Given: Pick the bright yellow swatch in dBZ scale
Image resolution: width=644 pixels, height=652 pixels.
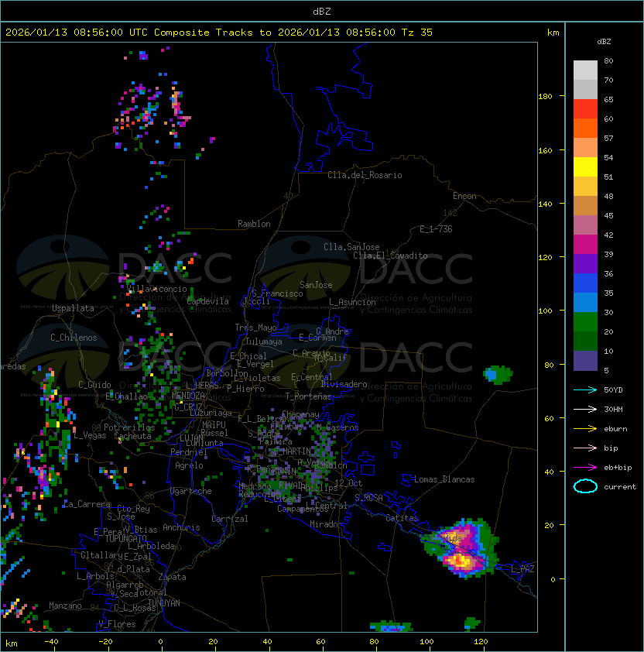Looking at the screenshot, I should pos(585,167).
